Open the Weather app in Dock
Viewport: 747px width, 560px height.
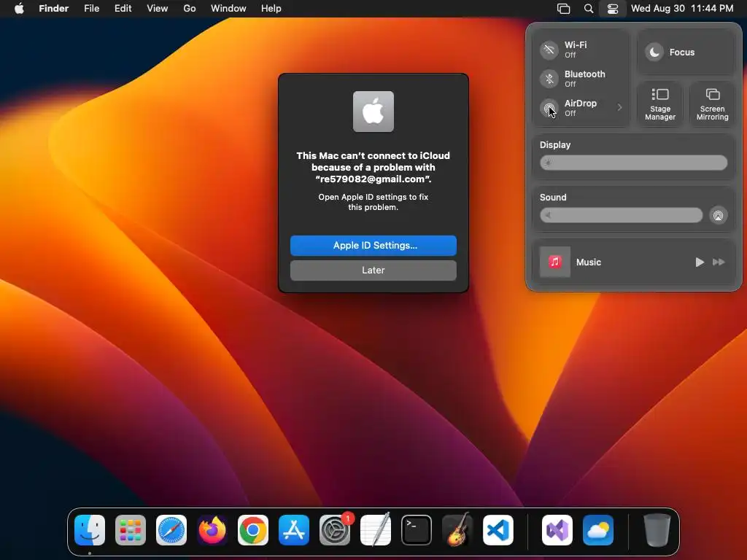click(598, 530)
